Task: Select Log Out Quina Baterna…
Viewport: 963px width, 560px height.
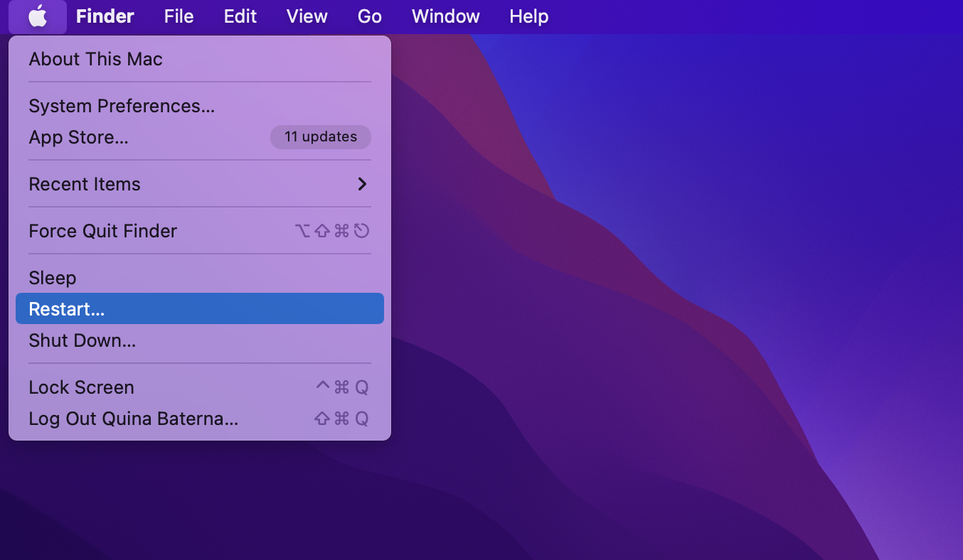Action: [x=200, y=419]
